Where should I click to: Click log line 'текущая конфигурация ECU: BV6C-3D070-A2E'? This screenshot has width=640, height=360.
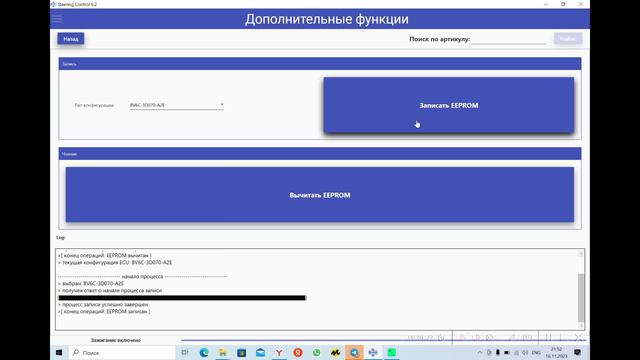point(115,262)
